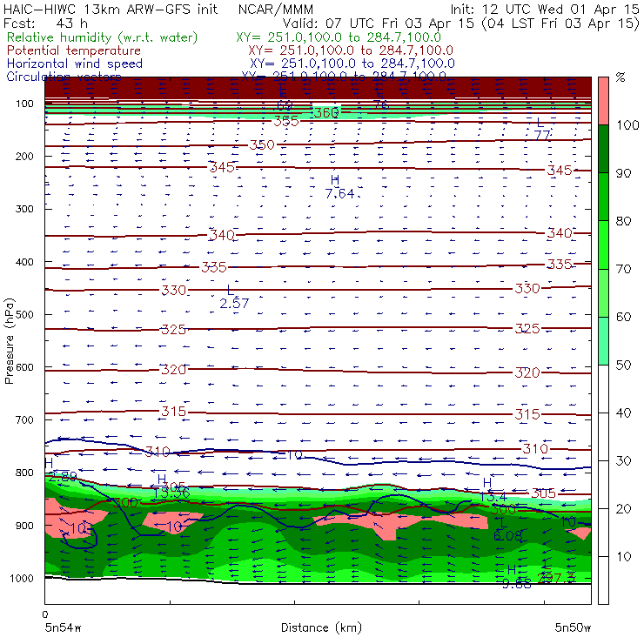Click the 'H 7.64' wind speed maximum marker

click(x=339, y=187)
